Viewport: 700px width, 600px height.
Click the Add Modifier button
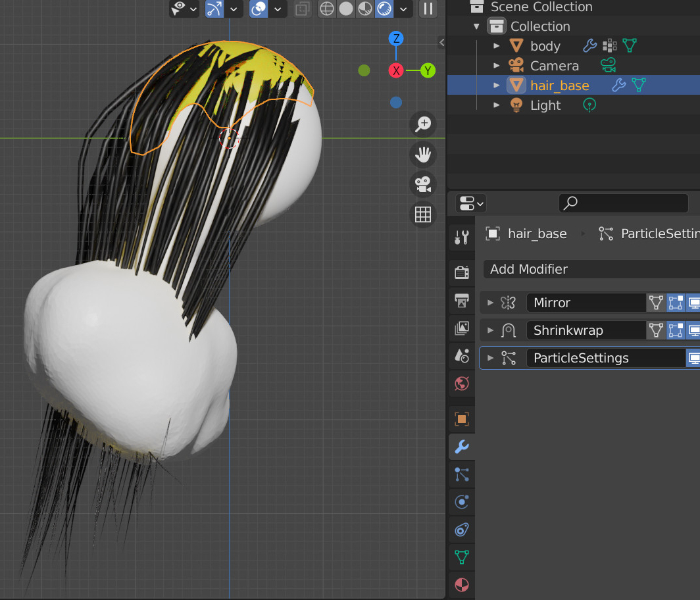click(592, 269)
